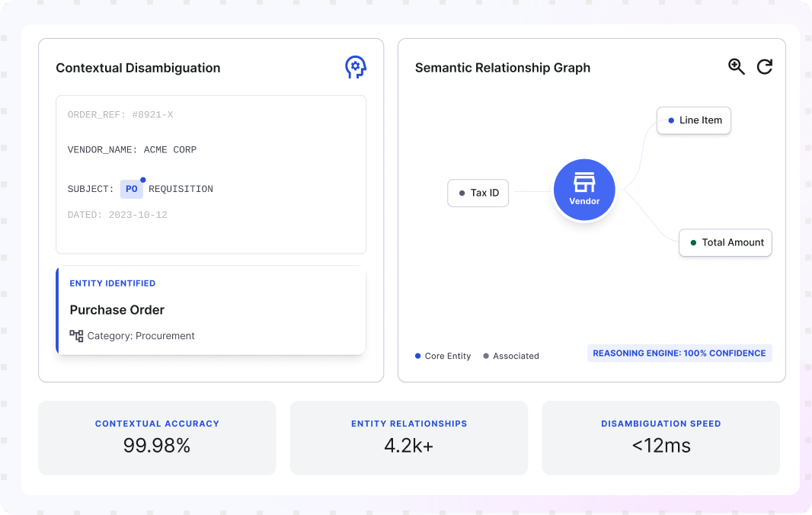812x515 pixels.
Task: Click the Core Entity legend item
Action: click(x=443, y=356)
